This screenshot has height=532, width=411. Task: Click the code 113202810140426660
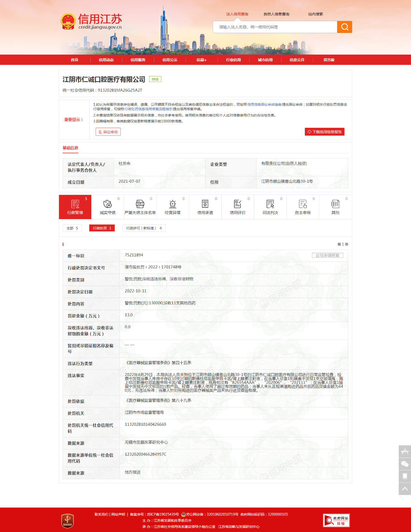pos(145,424)
